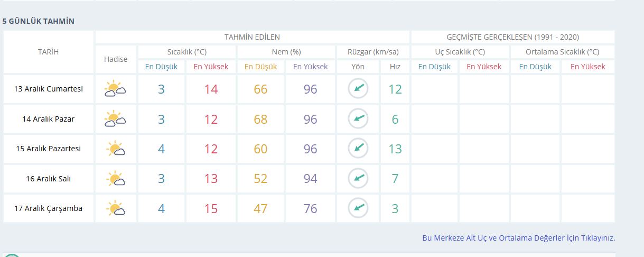Click wind direction arrow for 14 Aralık Pazar

(x=358, y=119)
